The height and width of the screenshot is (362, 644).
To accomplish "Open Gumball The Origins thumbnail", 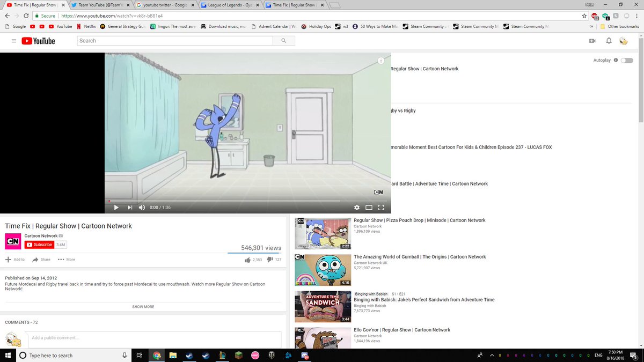I will tap(323, 269).
